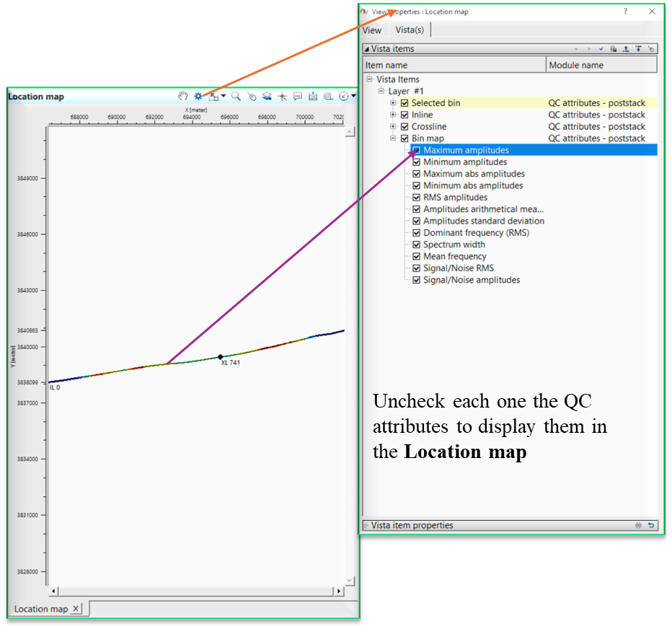The width and height of the screenshot is (672, 629).
Task: Toggle the RMS amplitudes checkbox
Action: pyautogui.click(x=416, y=197)
